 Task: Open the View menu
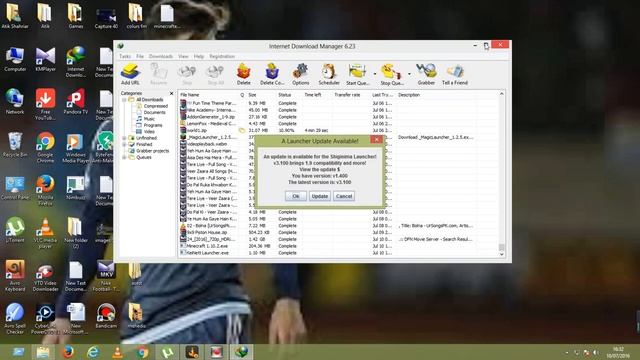pyautogui.click(x=183, y=56)
